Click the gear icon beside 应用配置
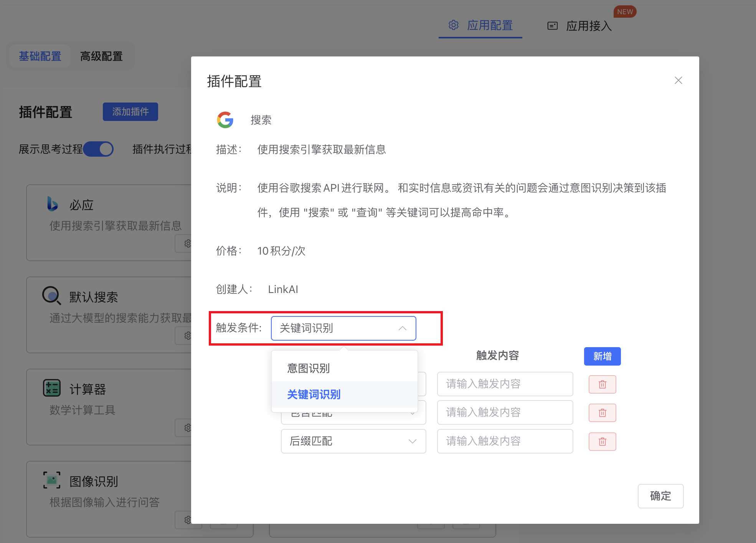Image resolution: width=756 pixels, height=543 pixels. 454,25
